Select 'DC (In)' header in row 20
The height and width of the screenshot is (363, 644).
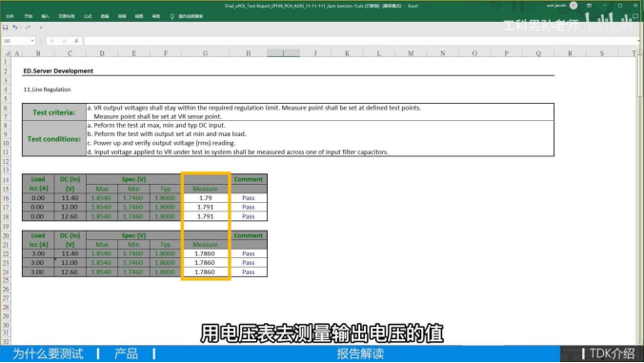coord(70,235)
